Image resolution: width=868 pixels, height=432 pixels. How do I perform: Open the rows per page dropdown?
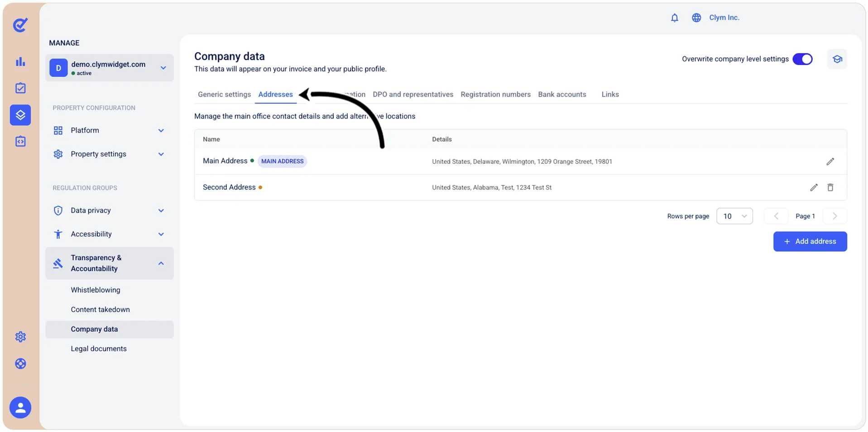[734, 216]
